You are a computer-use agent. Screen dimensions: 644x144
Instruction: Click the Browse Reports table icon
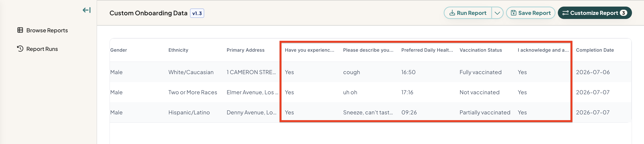pos(20,30)
